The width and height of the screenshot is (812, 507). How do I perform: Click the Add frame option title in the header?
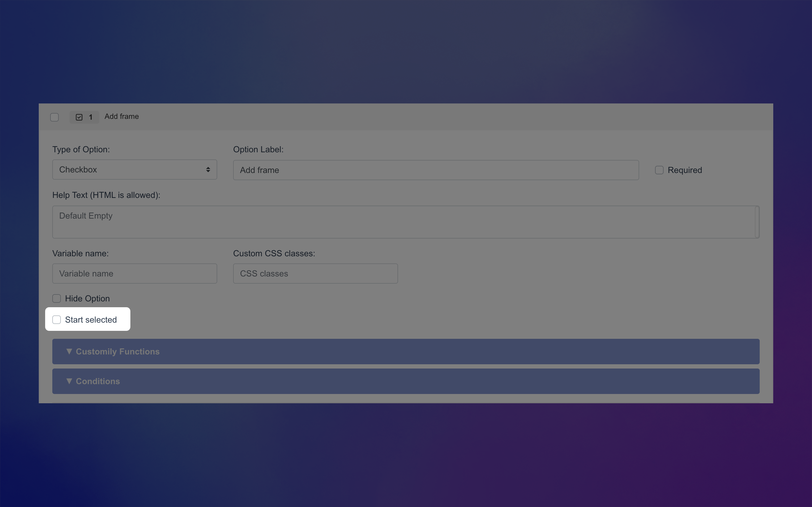(121, 116)
